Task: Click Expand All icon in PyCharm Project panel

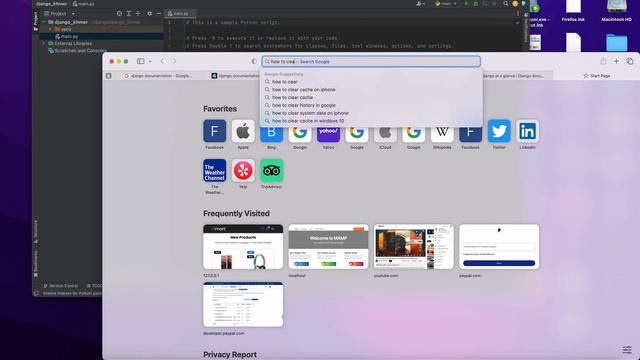Action: 129,13
